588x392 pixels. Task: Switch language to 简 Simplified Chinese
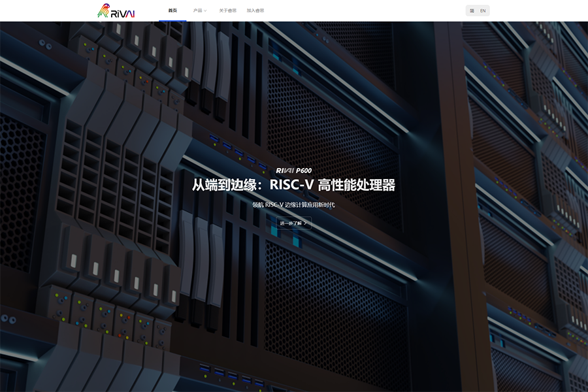[472, 10]
